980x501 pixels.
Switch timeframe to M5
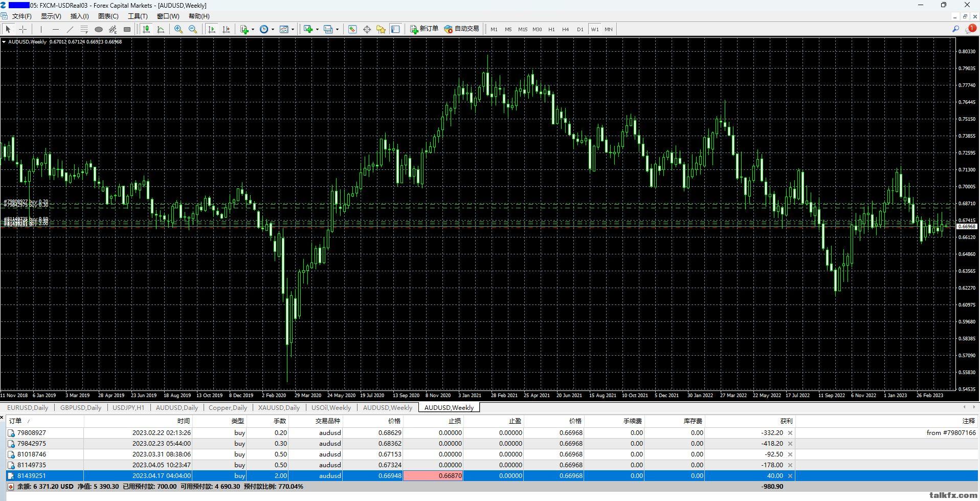508,29
